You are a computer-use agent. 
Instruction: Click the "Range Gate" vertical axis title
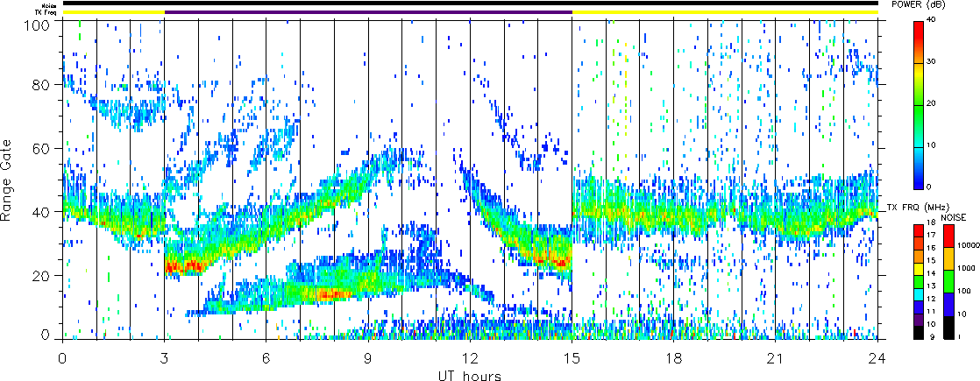pos(7,178)
